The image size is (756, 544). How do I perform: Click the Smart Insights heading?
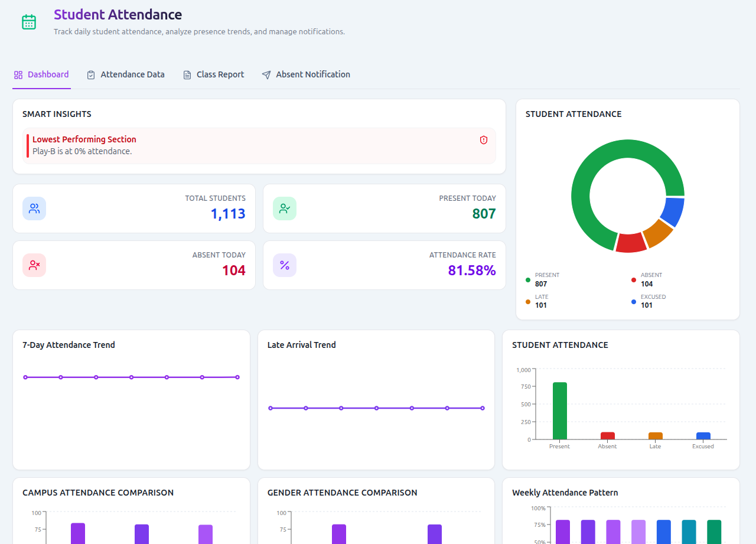(x=57, y=114)
